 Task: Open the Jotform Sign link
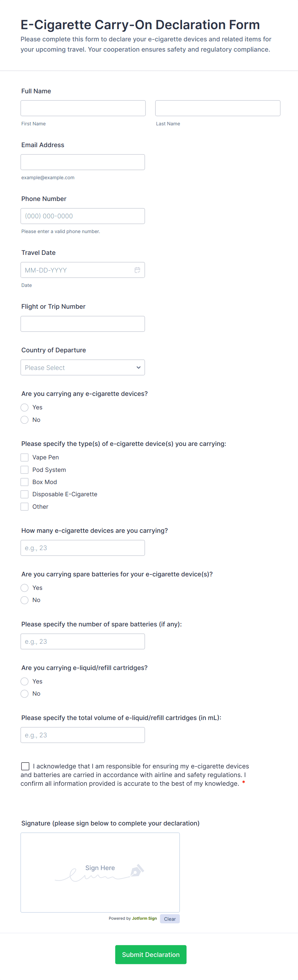(x=144, y=918)
